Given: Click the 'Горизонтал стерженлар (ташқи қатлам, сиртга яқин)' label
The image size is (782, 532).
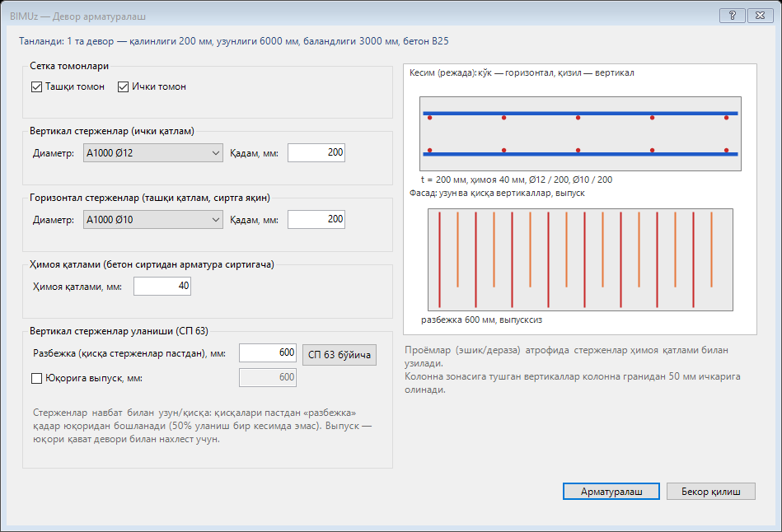Looking at the screenshot, I should coord(150,198).
